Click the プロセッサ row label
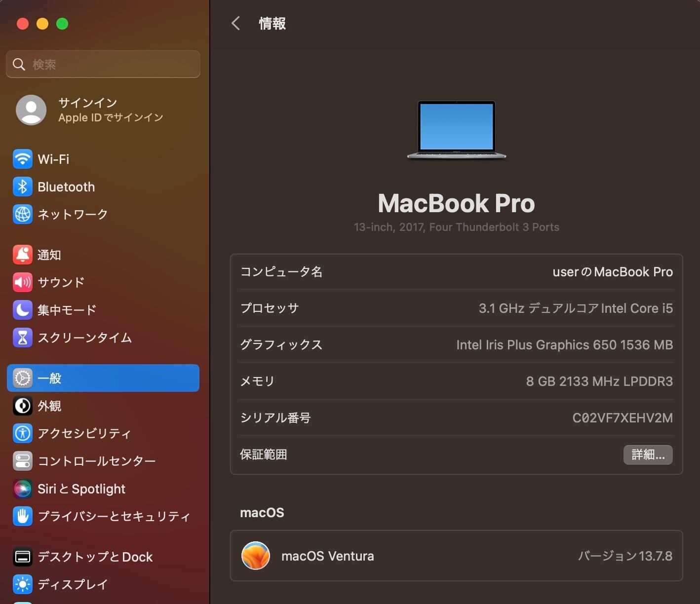700x604 pixels. [270, 308]
